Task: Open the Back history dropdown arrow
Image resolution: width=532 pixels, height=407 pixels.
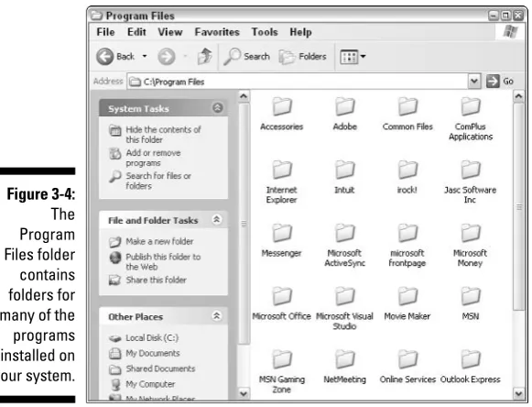Action: point(145,56)
